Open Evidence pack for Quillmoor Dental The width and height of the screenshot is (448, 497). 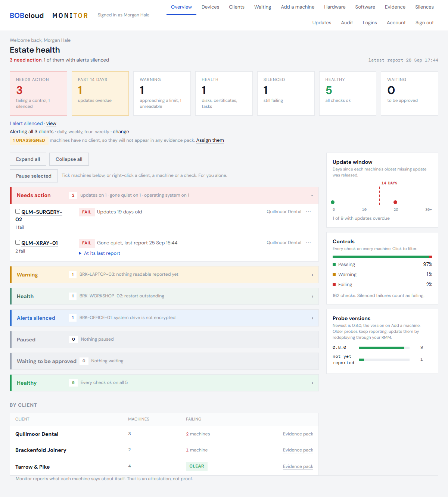pos(298,434)
